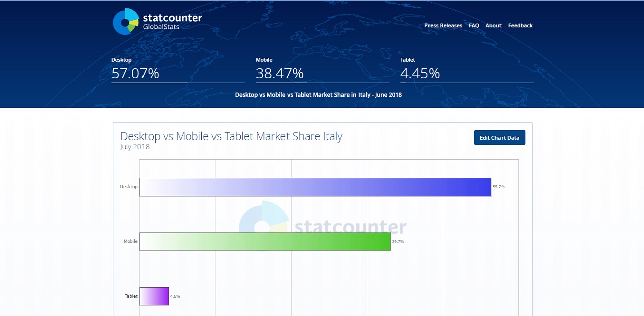Click the Edit Chart Data button
This screenshot has width=644, height=316.
499,138
